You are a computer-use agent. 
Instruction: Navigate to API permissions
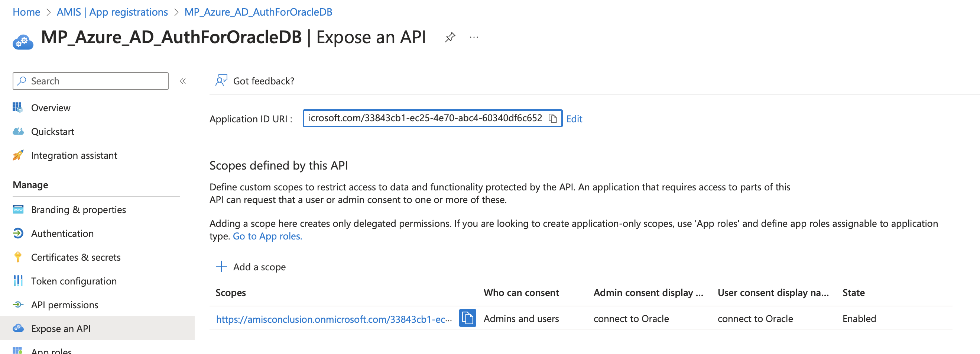tap(65, 305)
